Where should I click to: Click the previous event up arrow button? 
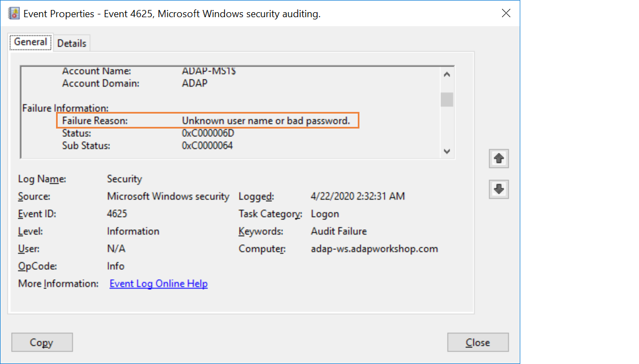point(499,158)
